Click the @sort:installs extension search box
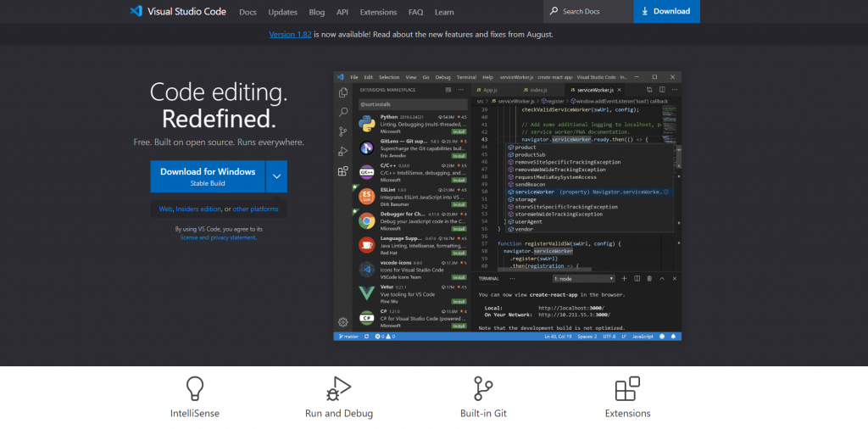 coord(413,104)
